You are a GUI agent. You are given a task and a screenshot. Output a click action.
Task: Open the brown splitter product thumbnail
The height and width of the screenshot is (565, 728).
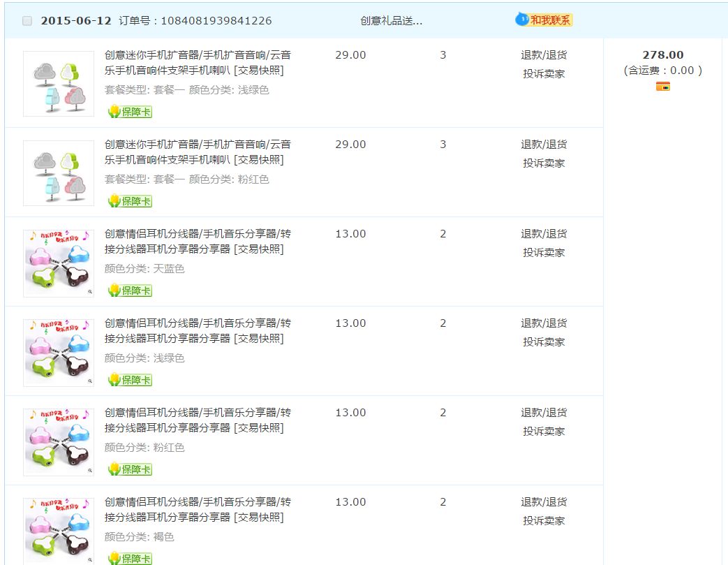coord(59,531)
